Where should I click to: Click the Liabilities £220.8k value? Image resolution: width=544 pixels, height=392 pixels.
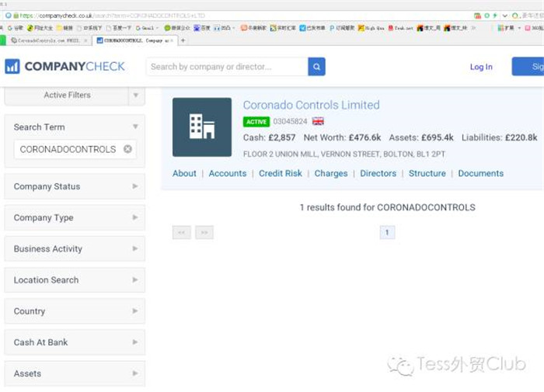[x=521, y=137]
